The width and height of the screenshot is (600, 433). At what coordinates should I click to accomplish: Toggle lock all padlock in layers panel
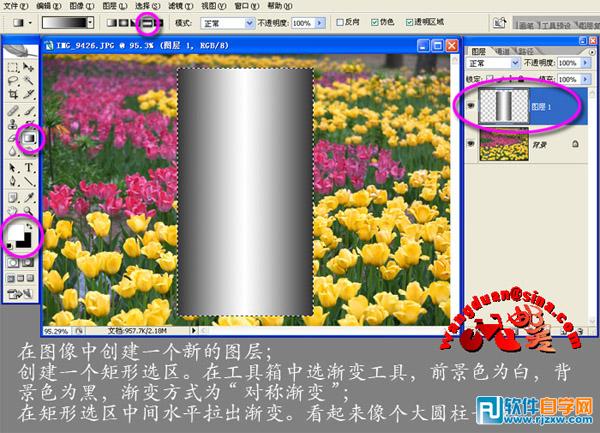tap(521, 79)
